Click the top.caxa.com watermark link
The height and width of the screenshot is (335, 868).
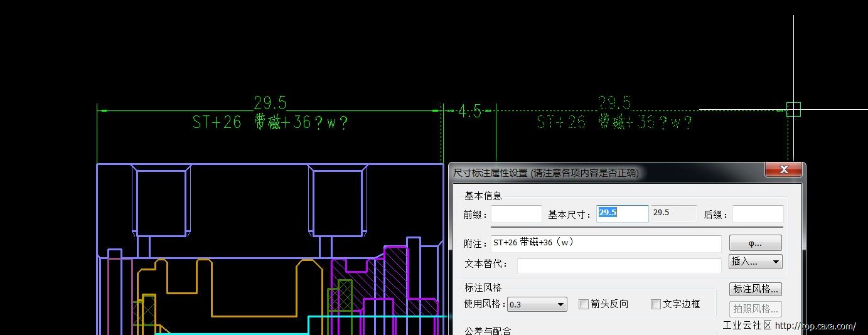point(815,326)
